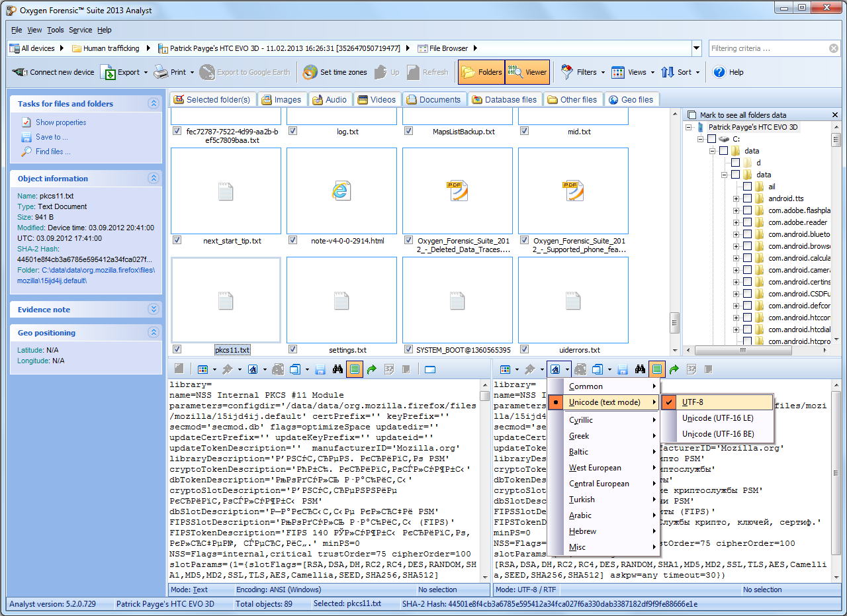The width and height of the screenshot is (847, 616).
Task: Click the Views grid icon
Action: [x=618, y=72]
